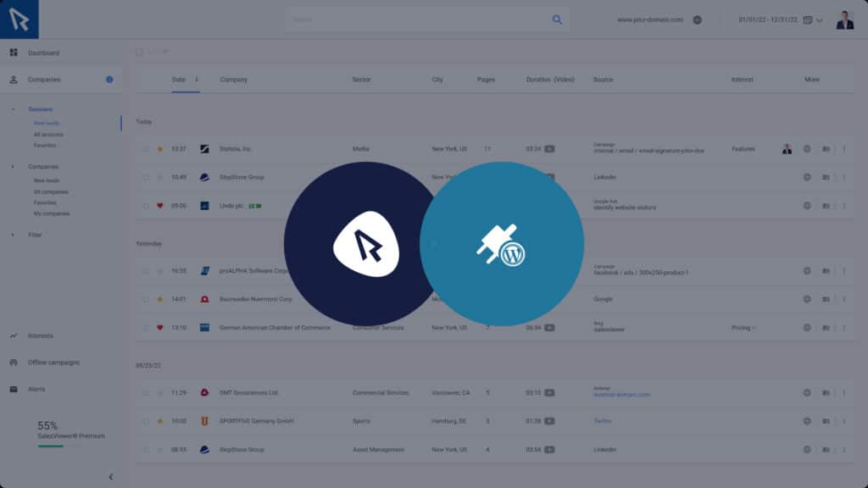Image resolution: width=868 pixels, height=488 pixels.
Task: Open the external-domain.com source link
Action: pos(621,395)
